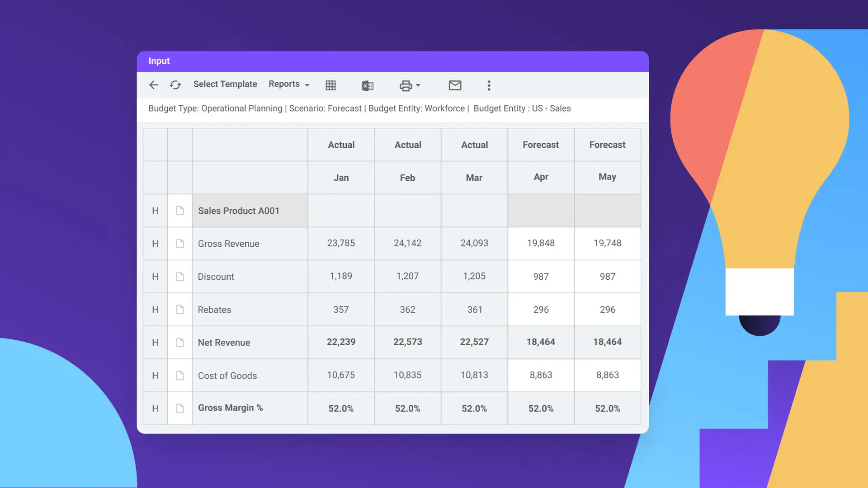Image resolution: width=868 pixels, height=488 pixels.
Task: Click the printer icon
Action: click(x=406, y=85)
